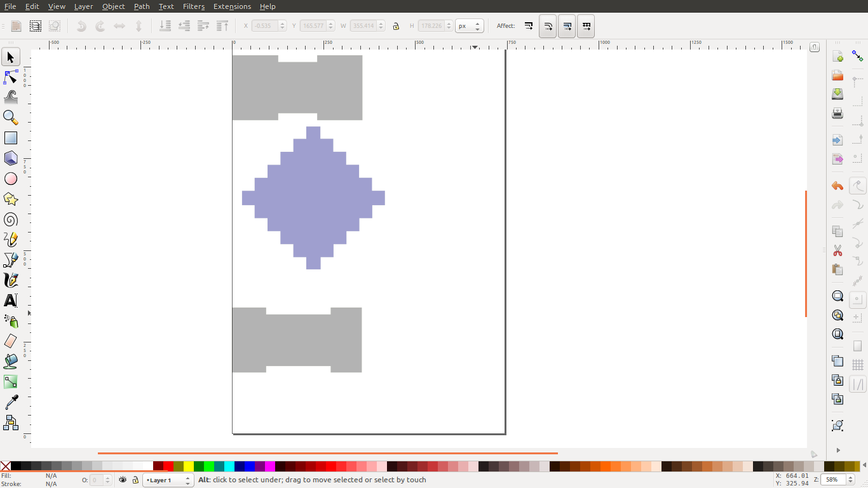Select the Ellipse circle tool
Image resolution: width=868 pixels, height=488 pixels.
point(11,179)
